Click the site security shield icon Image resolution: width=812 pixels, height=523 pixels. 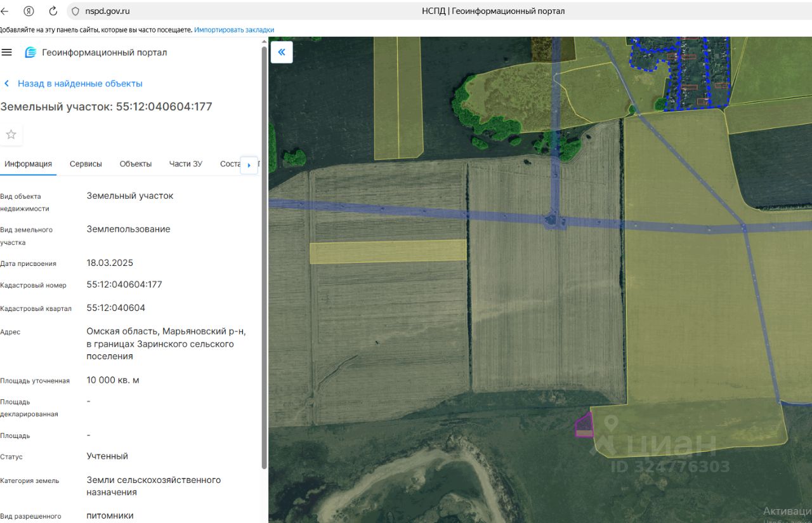75,11
